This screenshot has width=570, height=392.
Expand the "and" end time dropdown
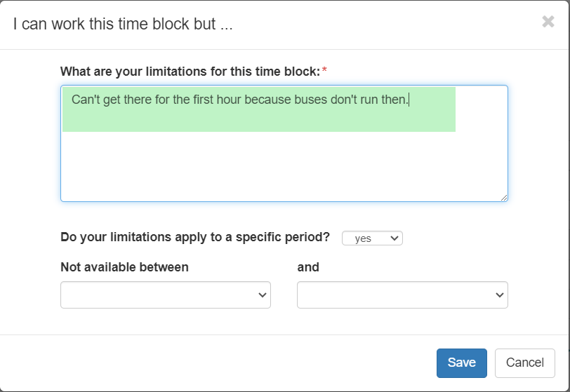pos(402,295)
